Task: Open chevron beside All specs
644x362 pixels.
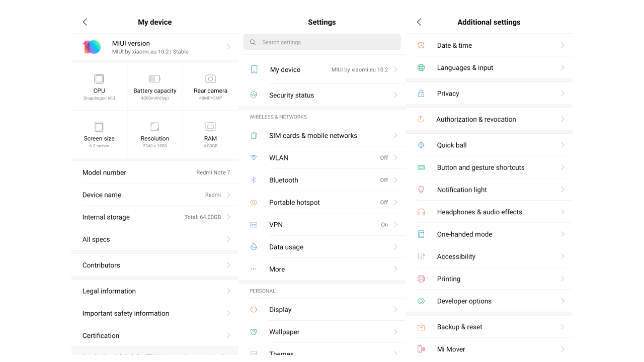Action: click(228, 239)
